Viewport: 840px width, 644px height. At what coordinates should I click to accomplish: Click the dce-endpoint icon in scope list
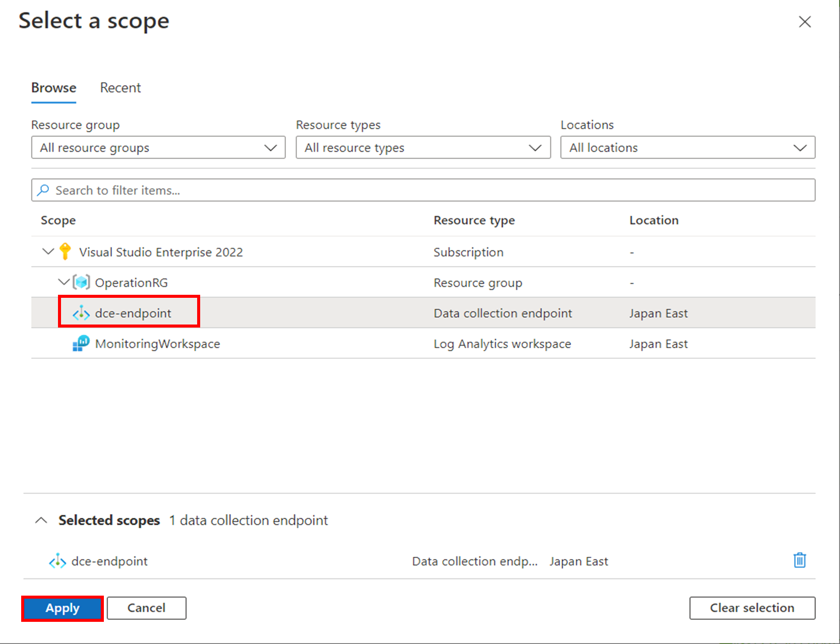click(x=81, y=313)
